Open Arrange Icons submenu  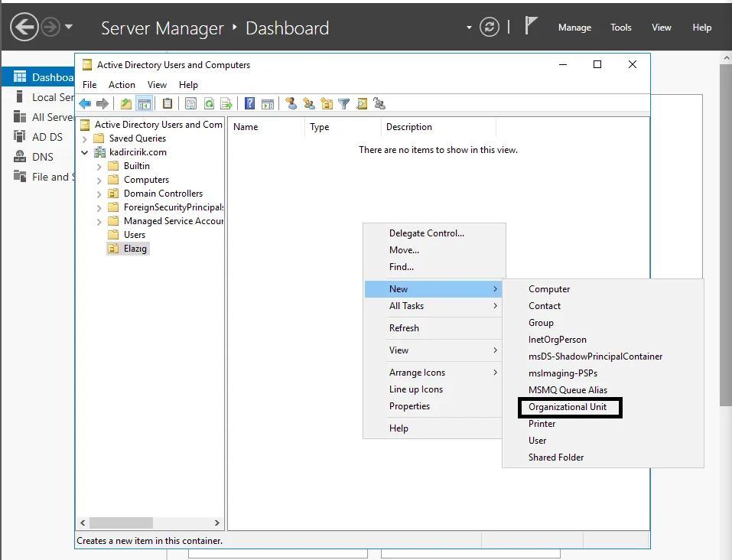(x=433, y=373)
